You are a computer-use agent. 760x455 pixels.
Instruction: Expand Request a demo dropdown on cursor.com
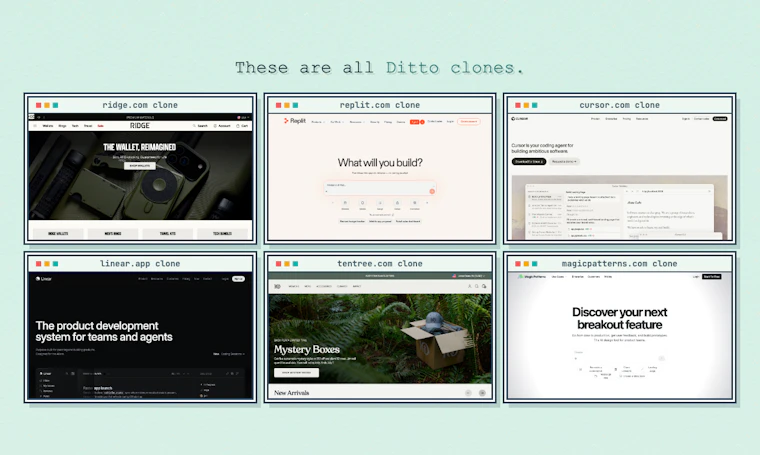pyautogui.click(x=564, y=162)
